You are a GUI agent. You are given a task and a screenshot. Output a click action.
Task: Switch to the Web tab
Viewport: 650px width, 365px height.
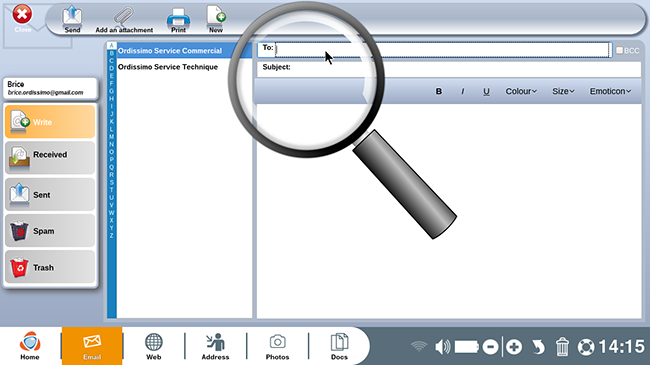pyautogui.click(x=153, y=346)
